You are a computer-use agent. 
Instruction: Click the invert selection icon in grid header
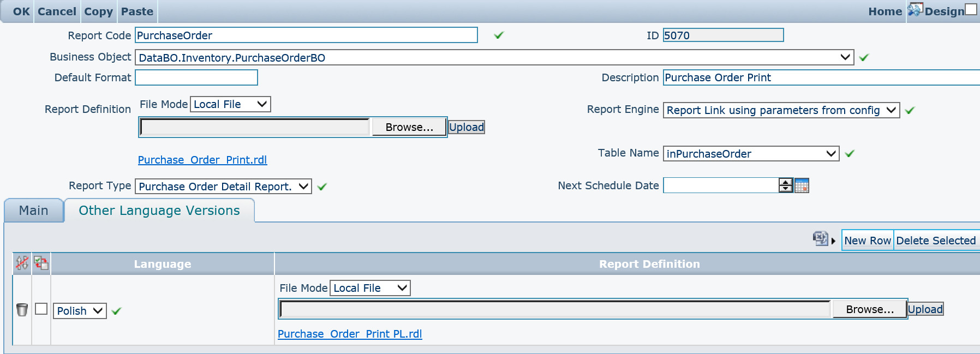pos(41,263)
